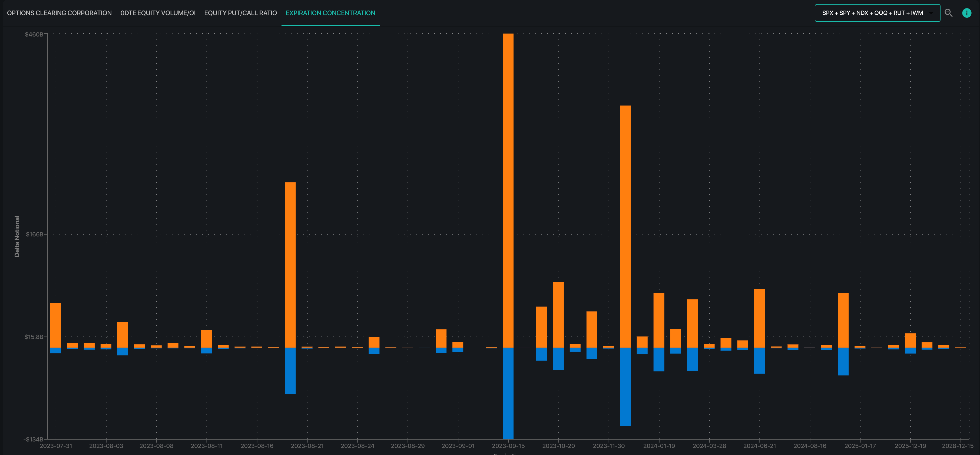Screen dimensions: 980x455
Task: Click the 2028-12-15 x-axis date label
Action: pyautogui.click(x=957, y=446)
